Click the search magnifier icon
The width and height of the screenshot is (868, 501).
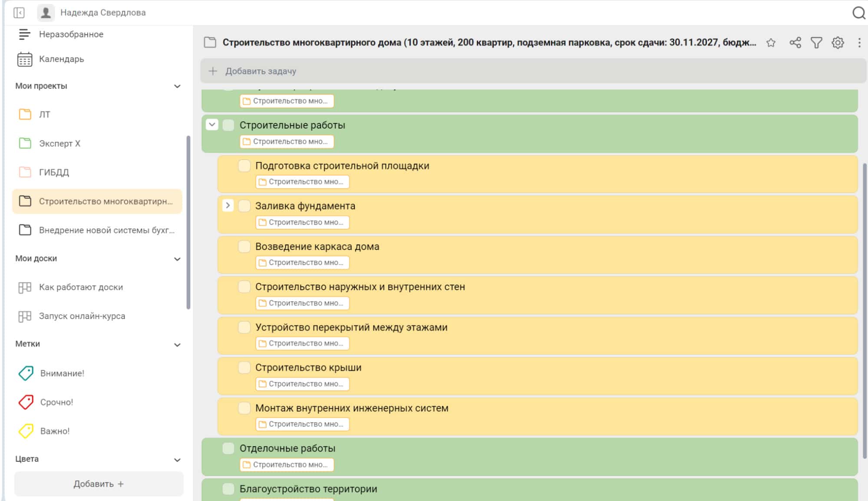[858, 13]
